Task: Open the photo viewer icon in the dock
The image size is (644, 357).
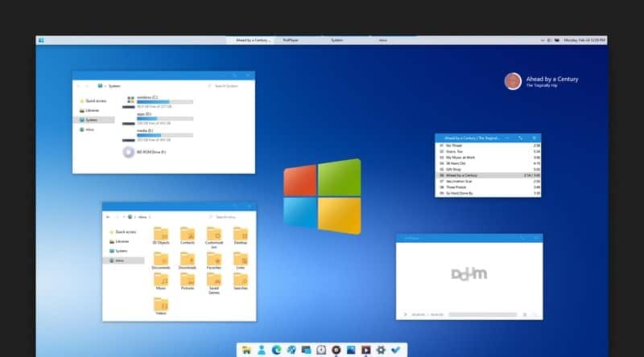Action: 351,350
